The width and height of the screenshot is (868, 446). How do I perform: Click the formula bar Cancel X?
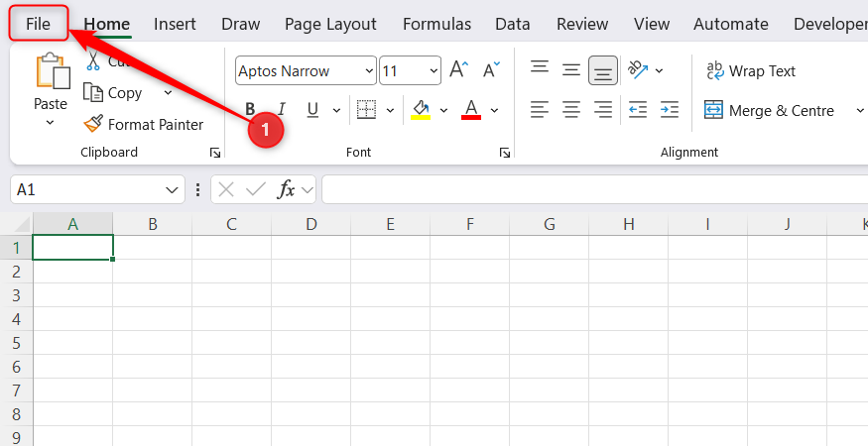click(x=226, y=190)
